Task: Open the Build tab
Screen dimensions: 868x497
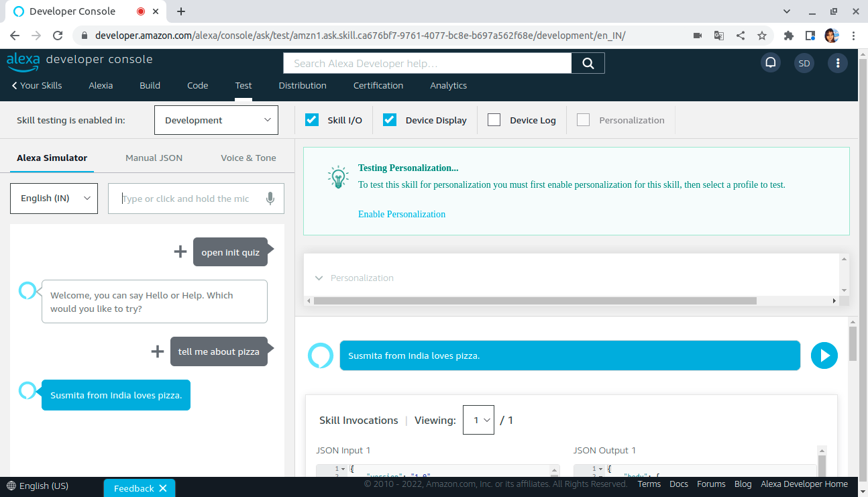Action: point(150,85)
